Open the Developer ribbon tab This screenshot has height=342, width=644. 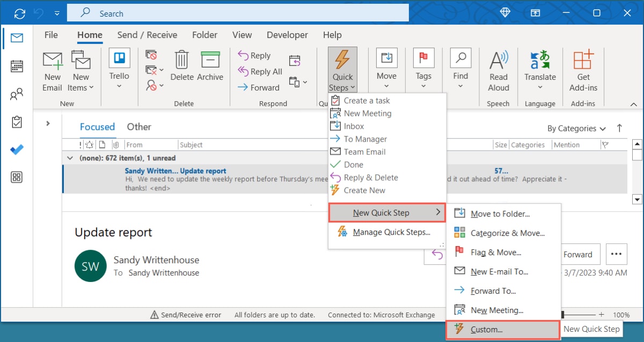pos(287,35)
